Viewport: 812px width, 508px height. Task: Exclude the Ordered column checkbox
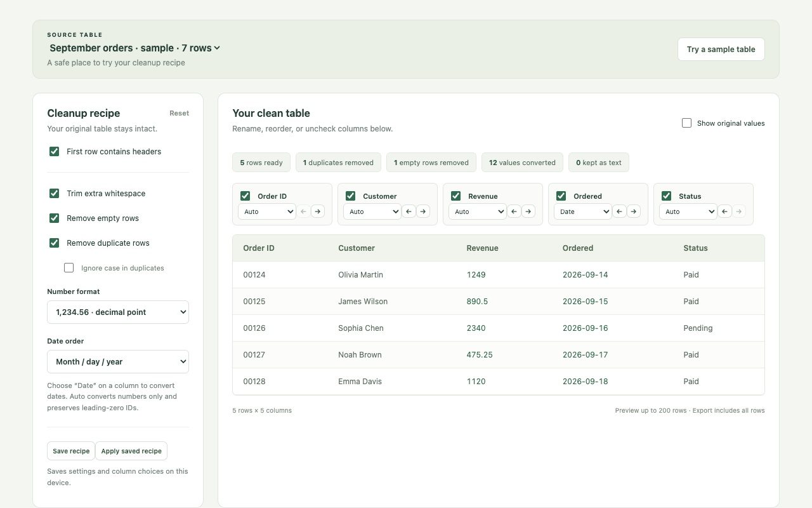561,196
